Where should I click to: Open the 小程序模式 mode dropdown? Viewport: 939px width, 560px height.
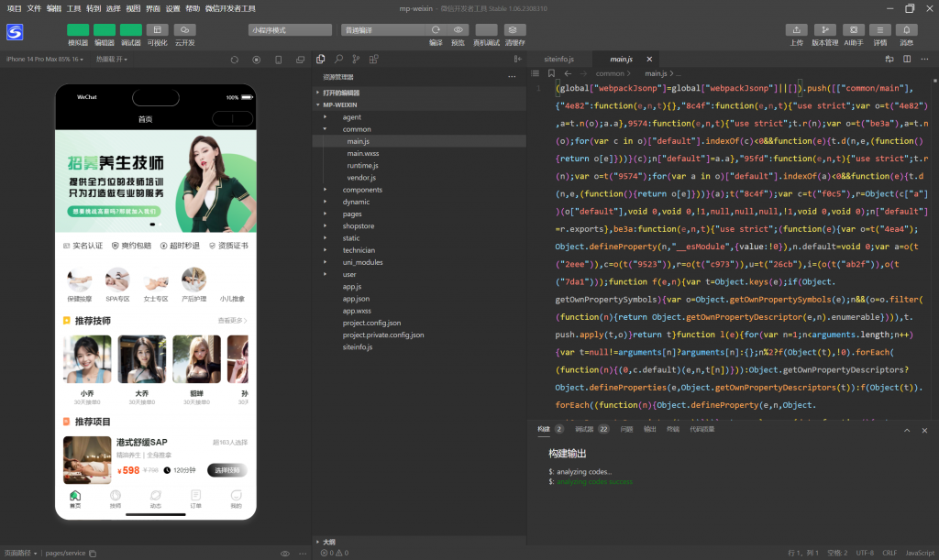290,30
